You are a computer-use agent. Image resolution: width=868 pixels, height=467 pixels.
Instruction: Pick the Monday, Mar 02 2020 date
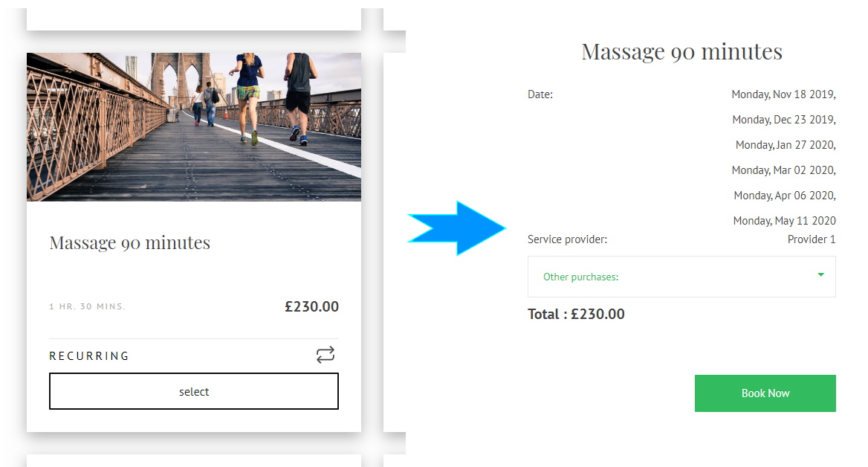click(x=783, y=170)
